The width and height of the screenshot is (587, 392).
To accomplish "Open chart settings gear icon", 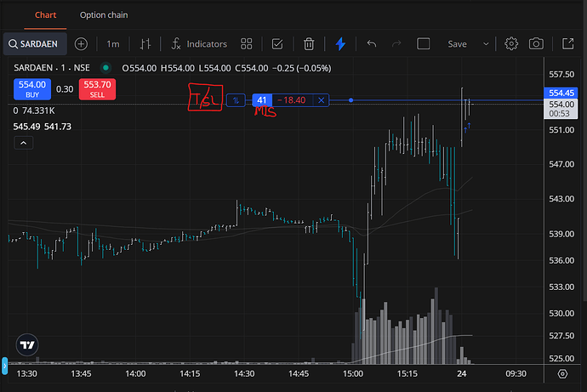I will pyautogui.click(x=511, y=43).
